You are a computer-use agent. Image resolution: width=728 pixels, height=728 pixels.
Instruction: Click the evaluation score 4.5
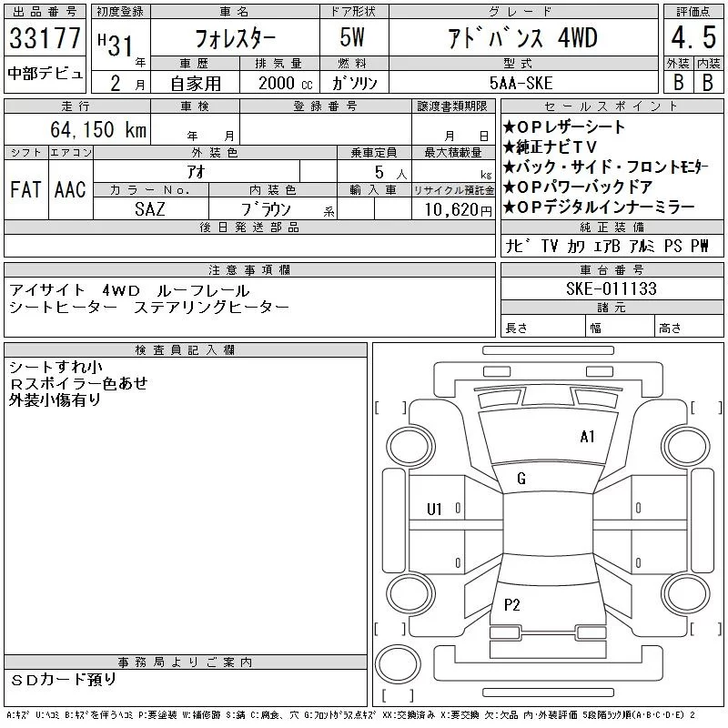pyautogui.click(x=693, y=37)
